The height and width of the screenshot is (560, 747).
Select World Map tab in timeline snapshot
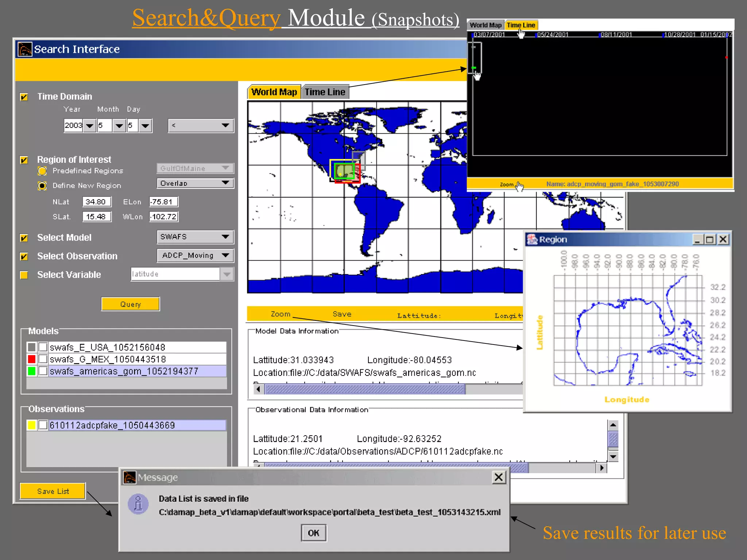(x=485, y=25)
